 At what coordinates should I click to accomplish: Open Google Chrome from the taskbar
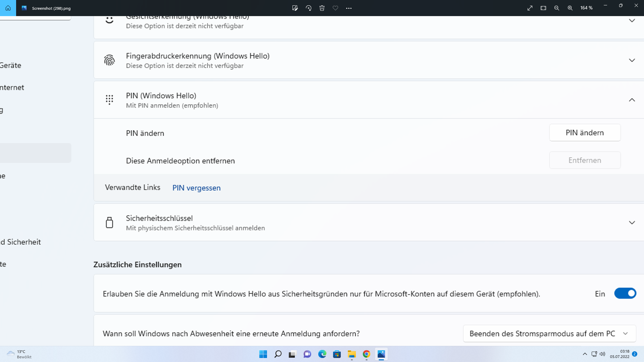click(366, 354)
